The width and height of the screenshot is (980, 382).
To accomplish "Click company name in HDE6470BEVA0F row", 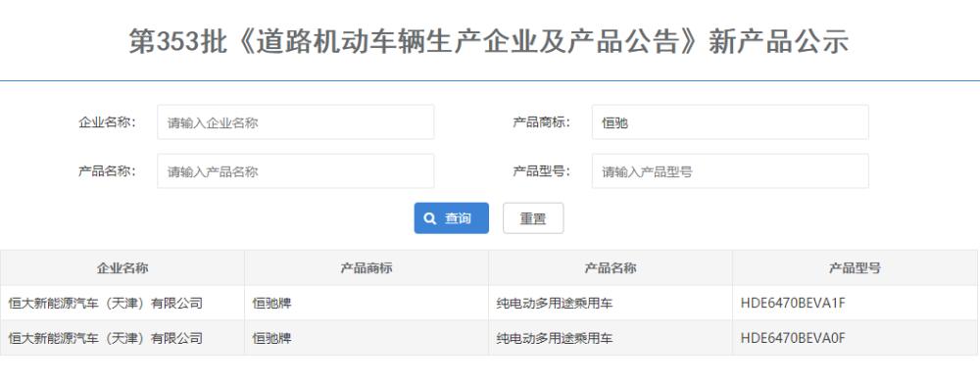I will tap(106, 338).
